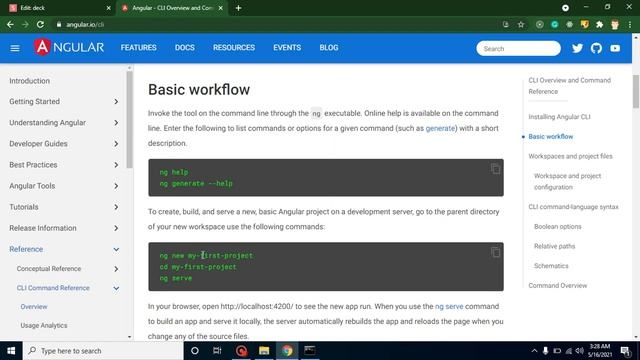Show hidden system tray icons

tap(534, 351)
